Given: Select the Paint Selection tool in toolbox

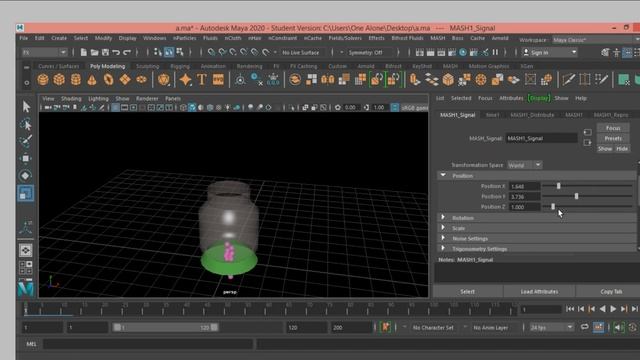Looking at the screenshot, I should pos(26,141).
